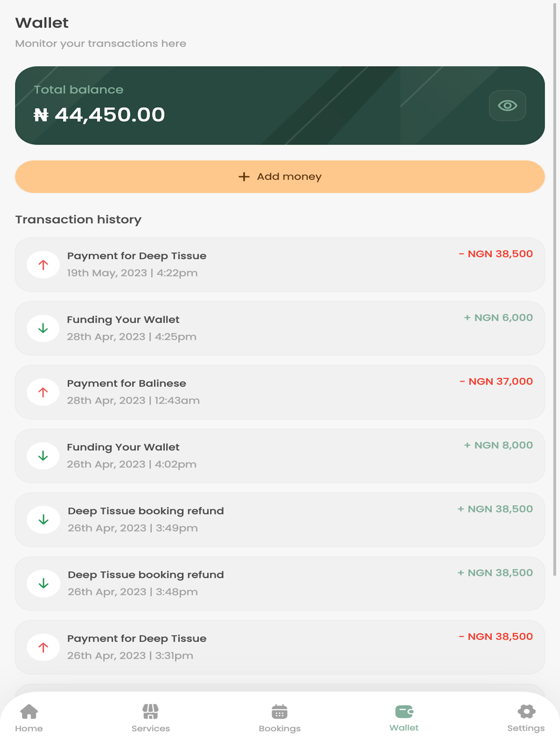Click the plus icon in Add money
Screen dimensions: 560x747
(244, 177)
